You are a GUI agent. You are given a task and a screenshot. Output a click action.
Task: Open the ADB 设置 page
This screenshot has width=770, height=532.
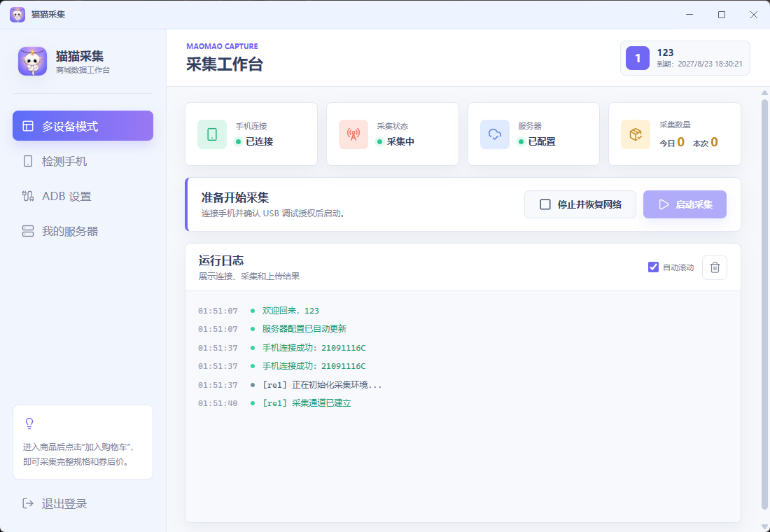[x=83, y=197]
